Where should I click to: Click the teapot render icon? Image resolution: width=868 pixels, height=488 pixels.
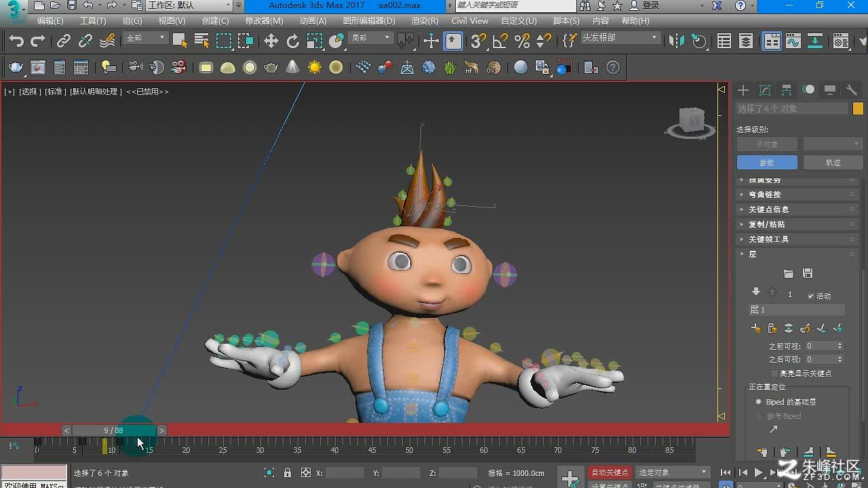[16, 67]
